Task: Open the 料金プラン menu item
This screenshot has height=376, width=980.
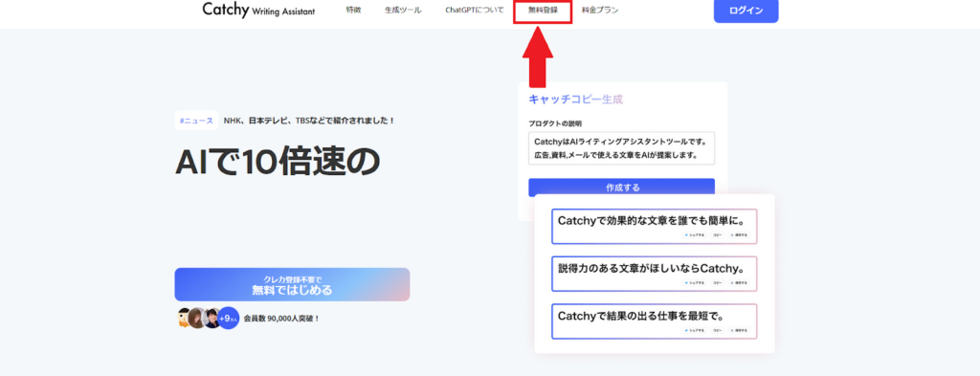Action: click(600, 11)
